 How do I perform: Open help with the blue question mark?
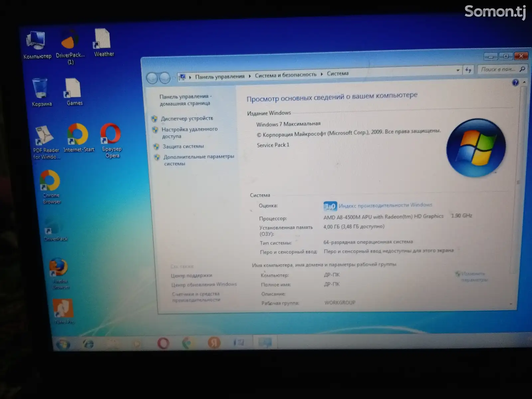click(515, 83)
